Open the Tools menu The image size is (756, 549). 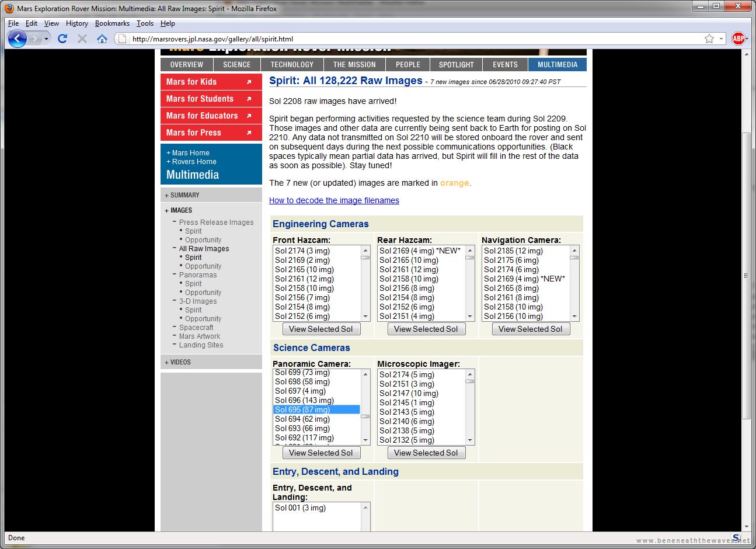coord(145,23)
